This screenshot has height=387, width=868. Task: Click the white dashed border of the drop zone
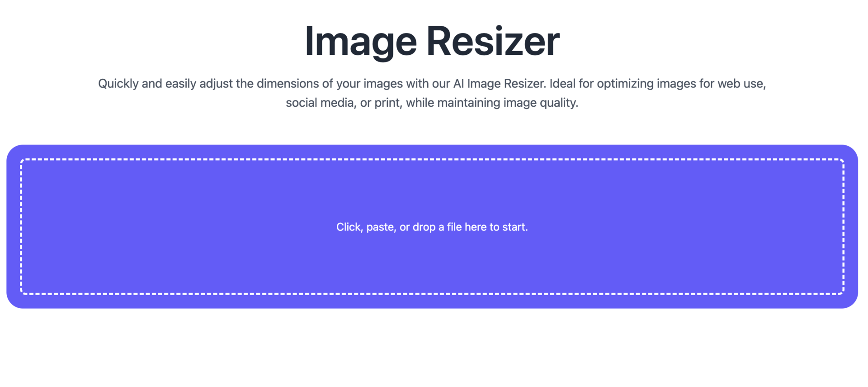(432, 159)
